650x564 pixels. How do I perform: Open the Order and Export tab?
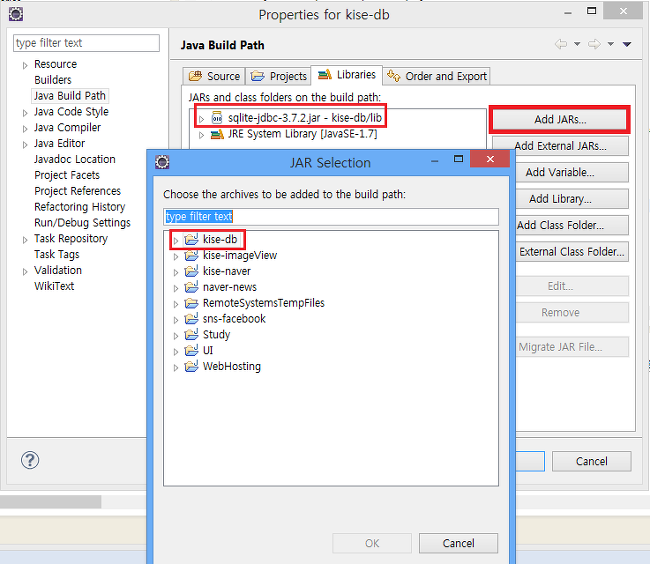pos(437,76)
